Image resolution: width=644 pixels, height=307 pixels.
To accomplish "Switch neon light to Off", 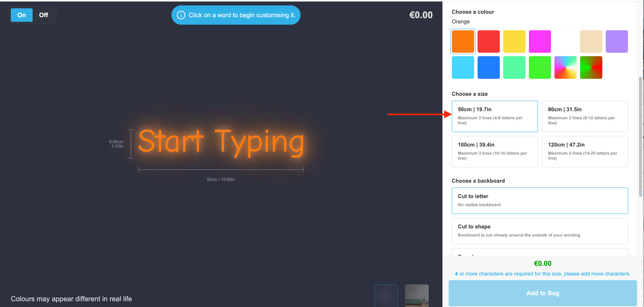I will (43, 15).
